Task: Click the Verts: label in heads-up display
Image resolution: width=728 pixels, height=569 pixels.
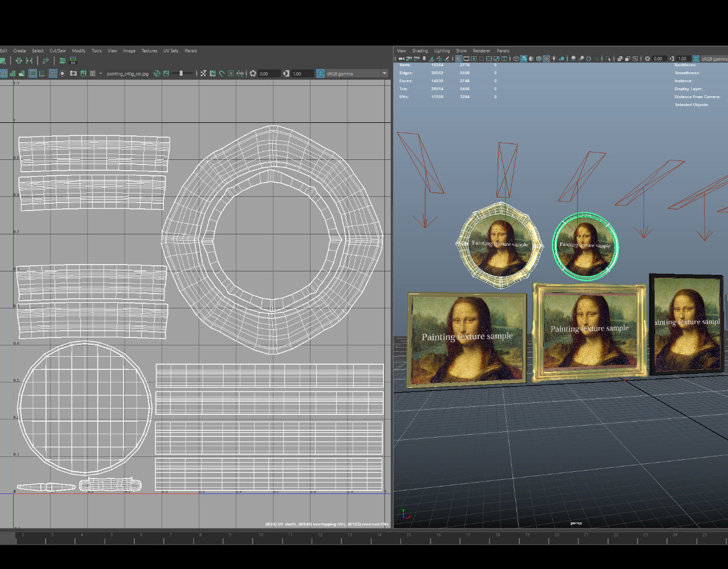Action: (406, 65)
